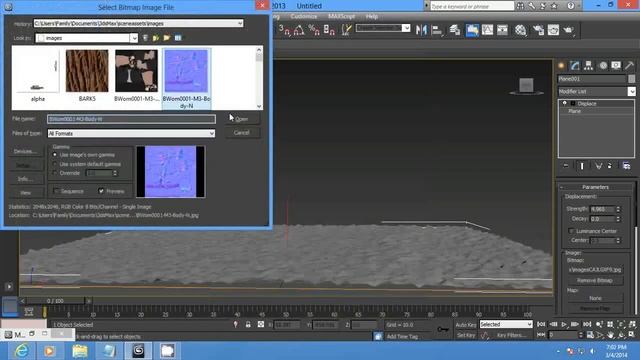Toggle the Graphite Ribbon icon

pos(472,30)
